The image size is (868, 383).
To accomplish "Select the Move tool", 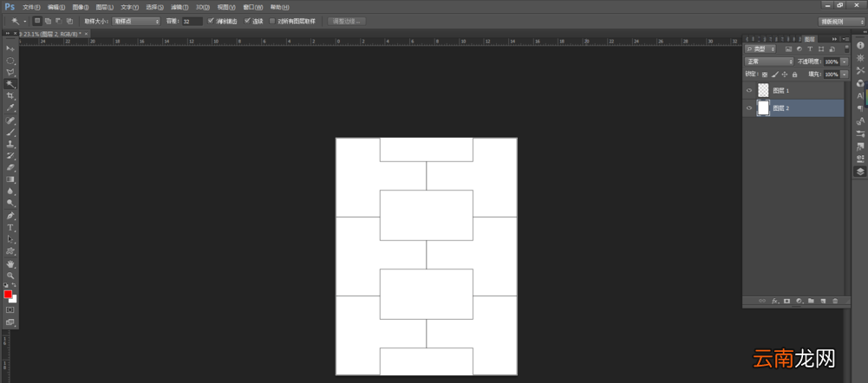I will pos(10,49).
